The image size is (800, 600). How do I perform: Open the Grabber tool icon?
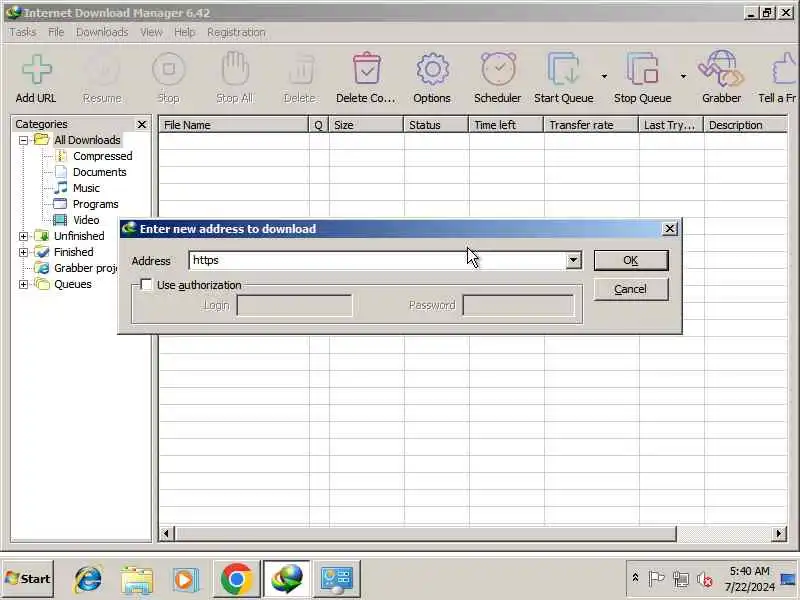[721, 68]
